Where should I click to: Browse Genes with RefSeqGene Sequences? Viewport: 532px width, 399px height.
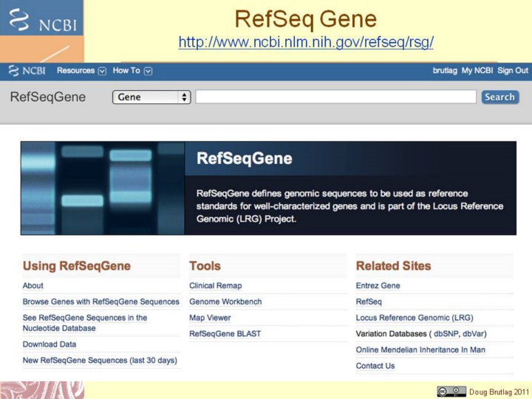(x=101, y=301)
